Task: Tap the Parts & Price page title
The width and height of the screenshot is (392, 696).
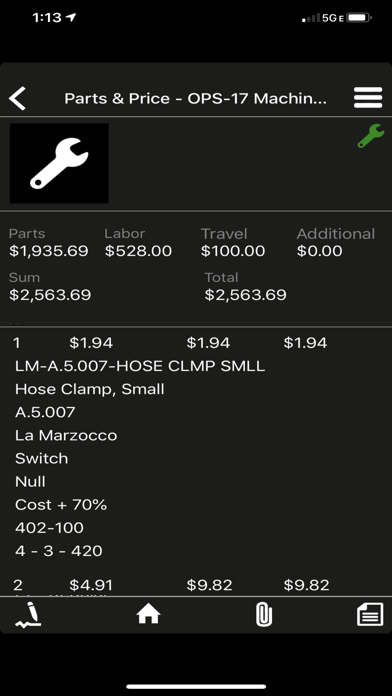Action: pyautogui.click(x=196, y=99)
